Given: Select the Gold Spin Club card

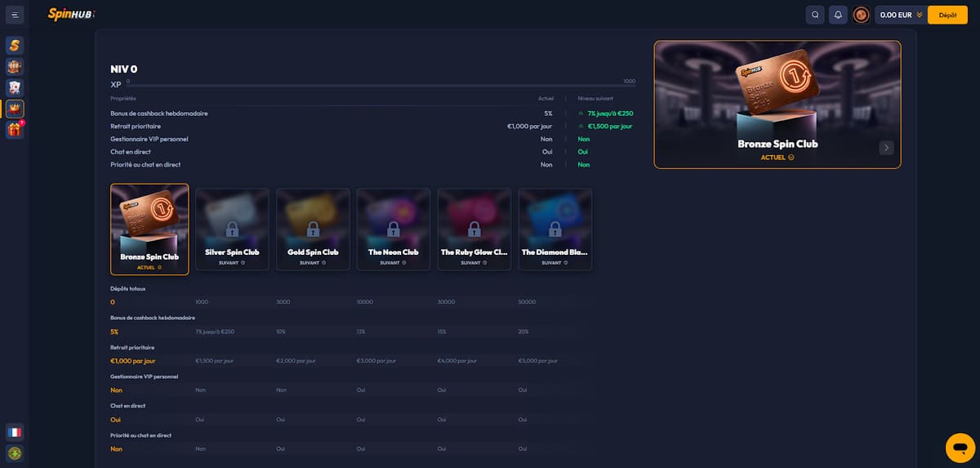Looking at the screenshot, I should (x=313, y=229).
